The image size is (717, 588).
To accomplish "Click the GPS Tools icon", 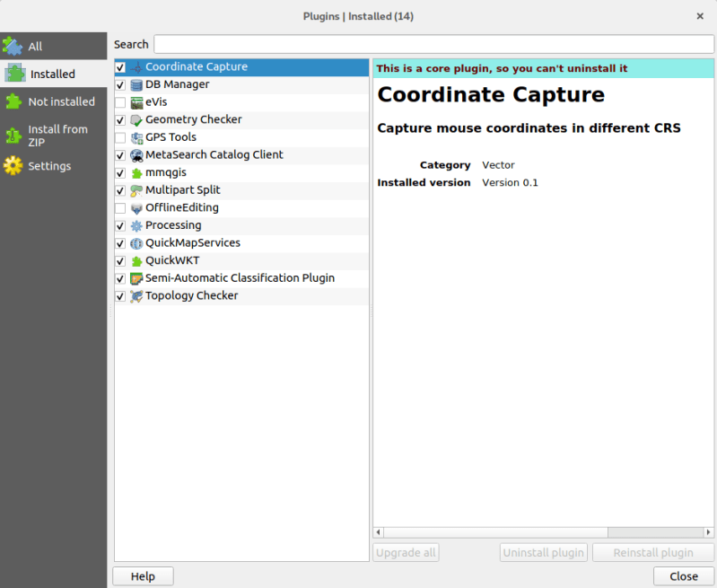I will point(136,137).
